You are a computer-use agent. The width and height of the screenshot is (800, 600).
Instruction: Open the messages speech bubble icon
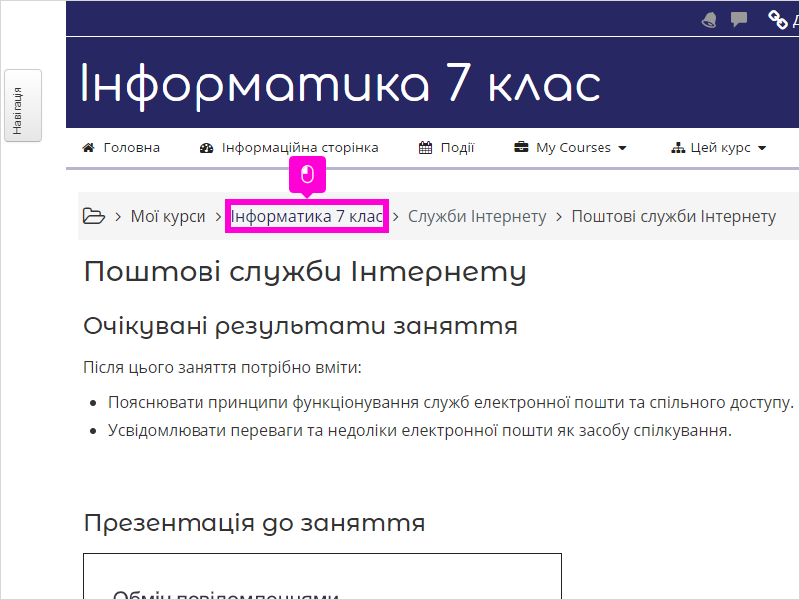[x=738, y=19]
